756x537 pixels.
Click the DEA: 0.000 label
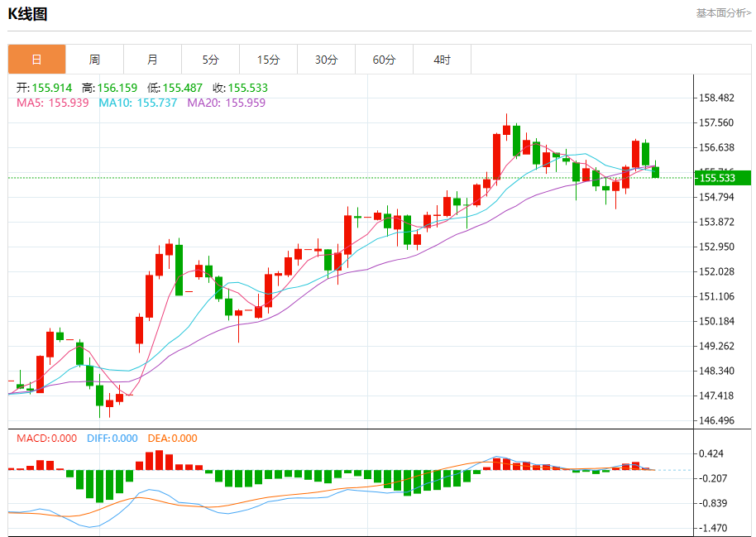[x=172, y=439]
